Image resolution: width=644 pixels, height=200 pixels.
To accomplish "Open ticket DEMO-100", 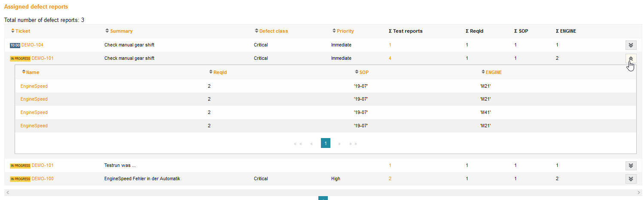I will pyautogui.click(x=43, y=178).
